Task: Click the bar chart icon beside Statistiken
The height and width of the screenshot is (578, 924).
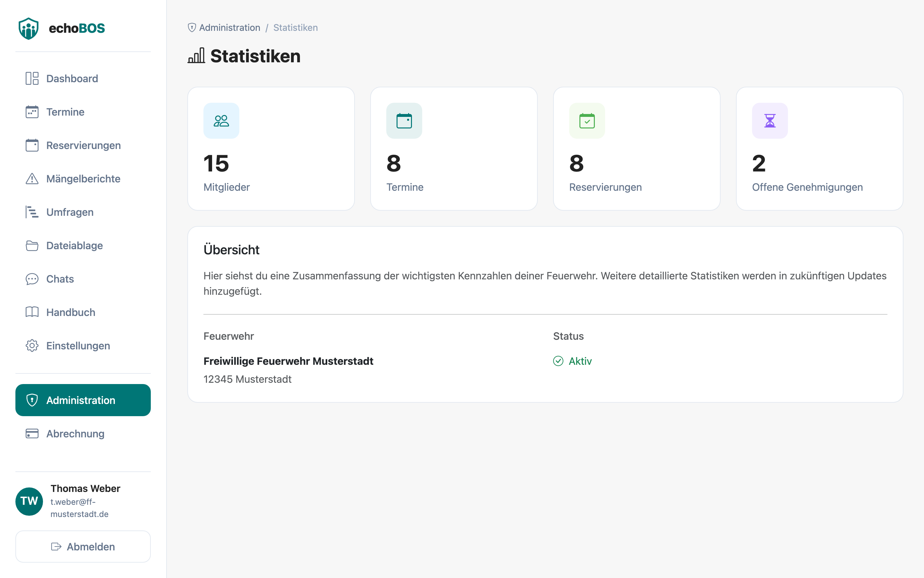Action: click(x=196, y=56)
